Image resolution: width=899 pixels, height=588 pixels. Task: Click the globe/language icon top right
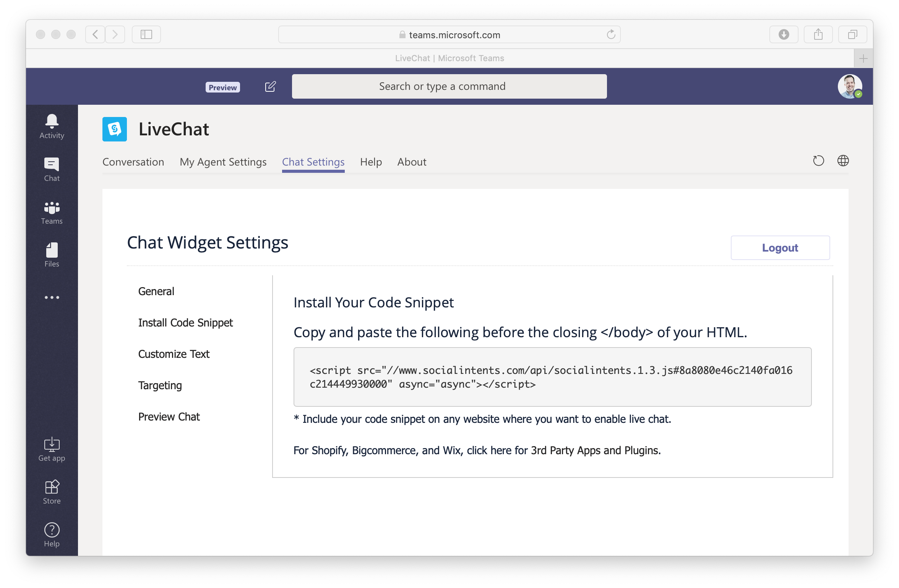(x=843, y=161)
